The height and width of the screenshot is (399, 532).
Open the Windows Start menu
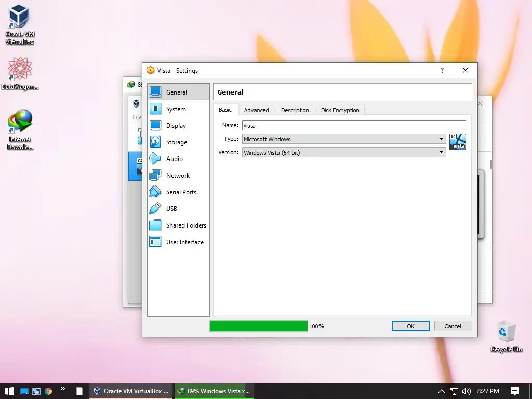coord(9,391)
